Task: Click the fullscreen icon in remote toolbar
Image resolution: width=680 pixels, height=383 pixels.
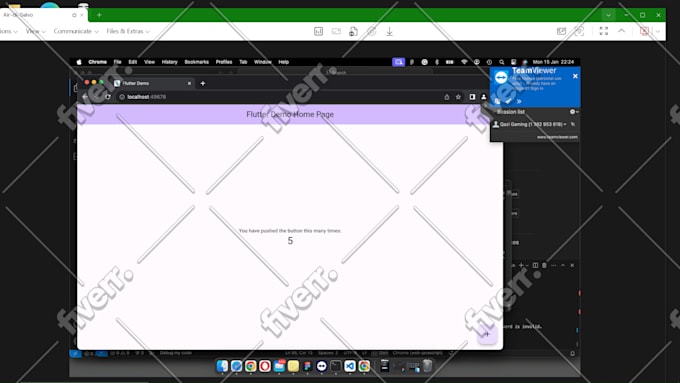Action: (x=604, y=31)
